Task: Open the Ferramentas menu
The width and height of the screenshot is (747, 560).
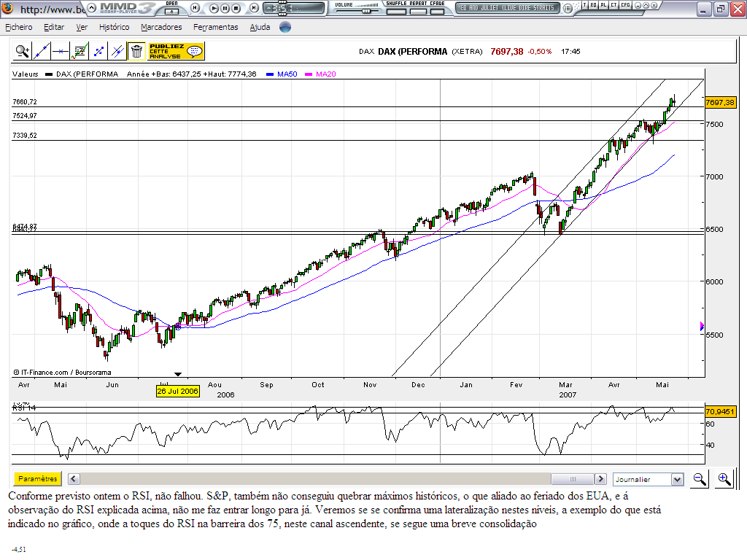Action: 215,27
